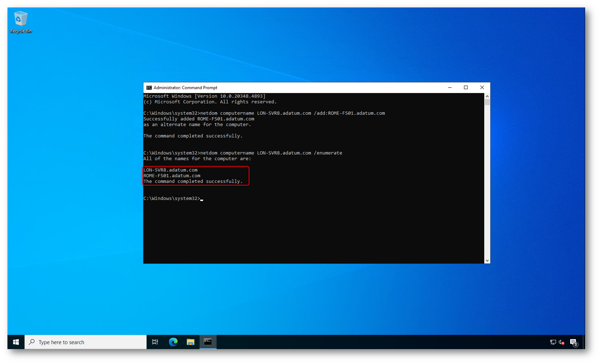600x364 pixels.
Task: Launch Microsoft Edge from the taskbar
Action: [x=173, y=342]
